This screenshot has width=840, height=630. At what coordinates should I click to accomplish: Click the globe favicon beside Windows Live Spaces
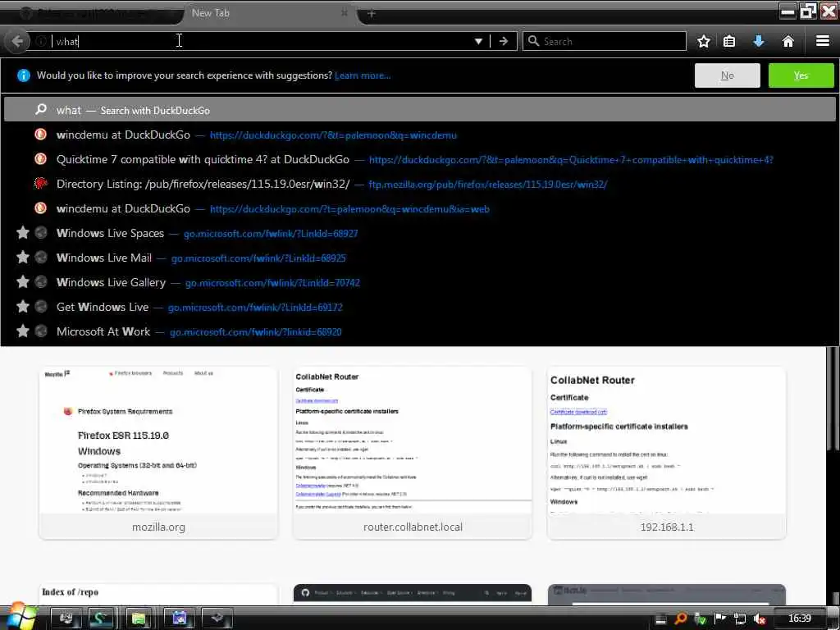pyautogui.click(x=41, y=233)
